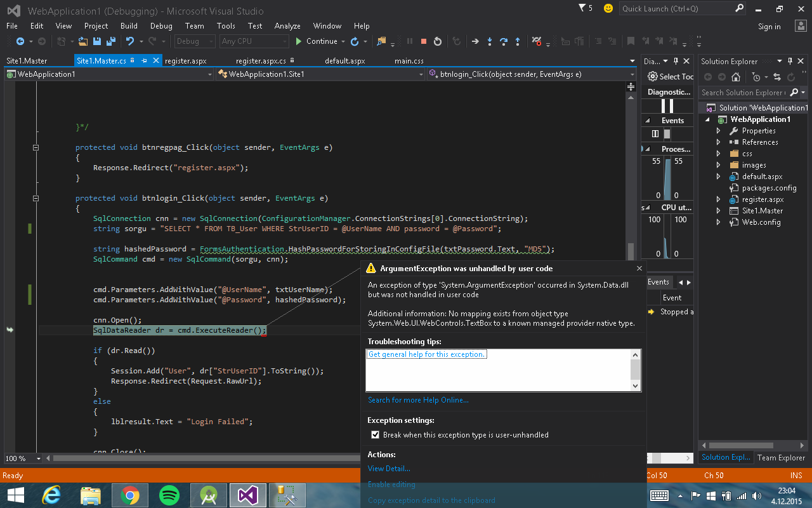This screenshot has width=812, height=508.
Task: Stop debugging with the red square icon
Action: pos(423,41)
